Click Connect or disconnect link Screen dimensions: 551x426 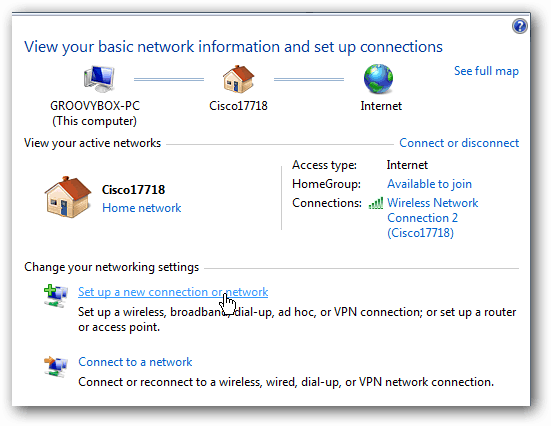(459, 143)
